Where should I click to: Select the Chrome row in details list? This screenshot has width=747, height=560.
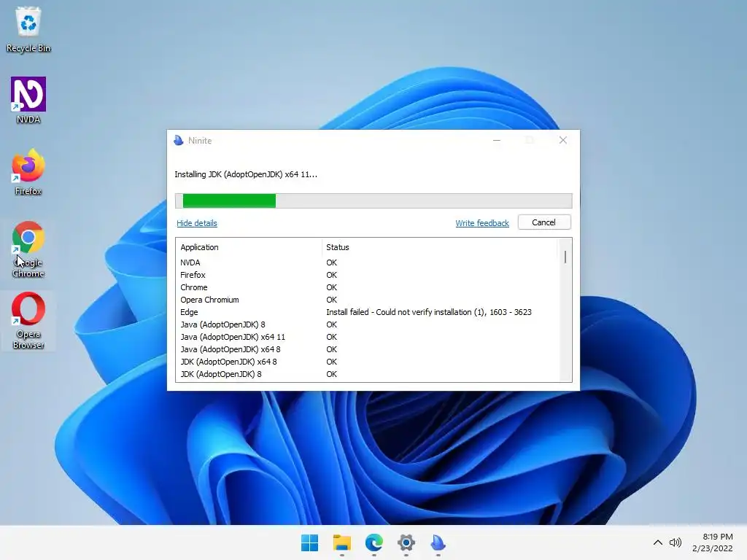(x=367, y=287)
